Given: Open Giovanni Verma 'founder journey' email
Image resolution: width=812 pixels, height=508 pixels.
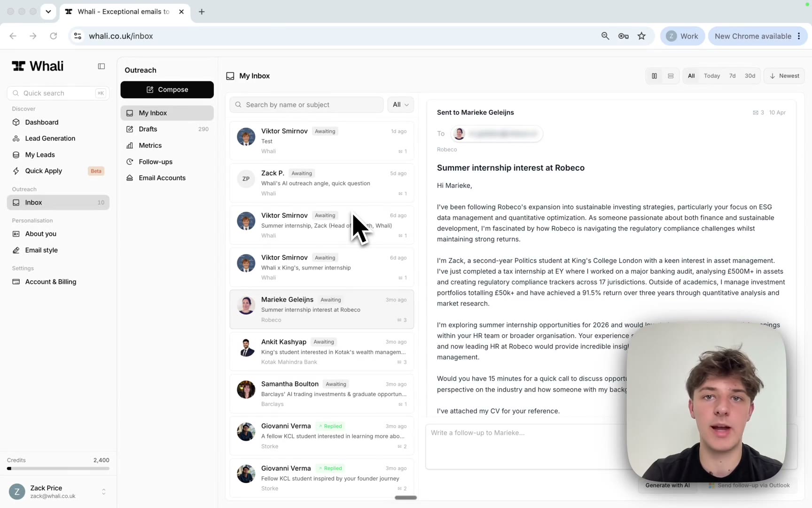Looking at the screenshot, I should click(322, 478).
